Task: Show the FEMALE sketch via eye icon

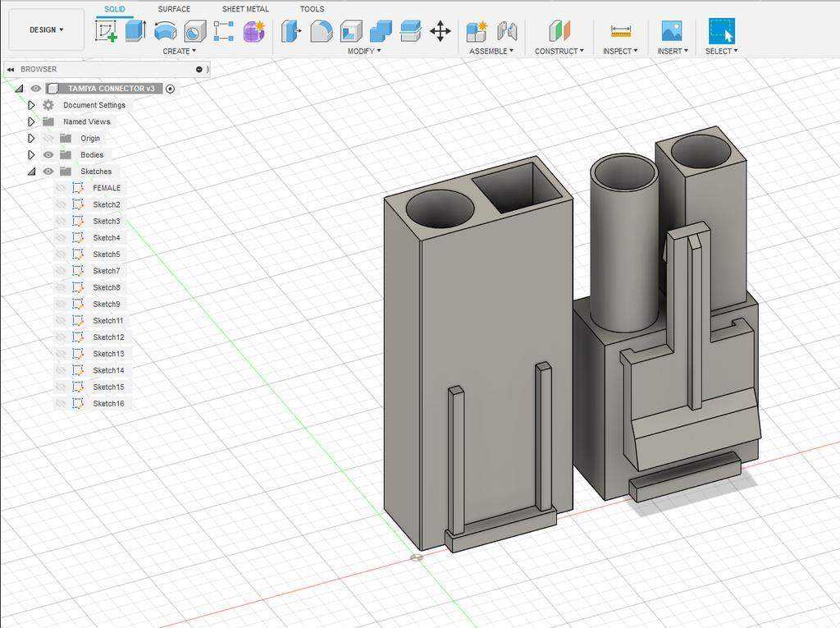Action: pos(61,188)
